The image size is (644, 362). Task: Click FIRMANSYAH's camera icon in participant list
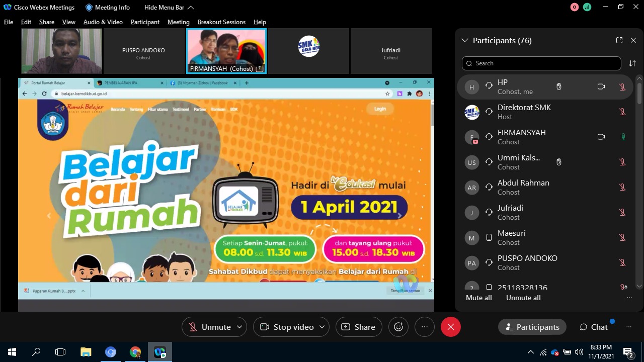click(x=601, y=137)
